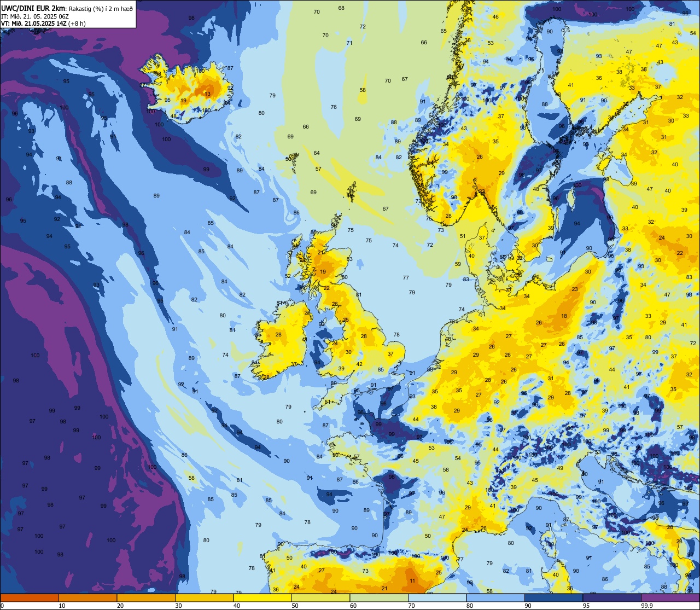This screenshot has width=700, height=610.
Task: Click the humidity value "18" over Poland
Action: click(x=564, y=316)
